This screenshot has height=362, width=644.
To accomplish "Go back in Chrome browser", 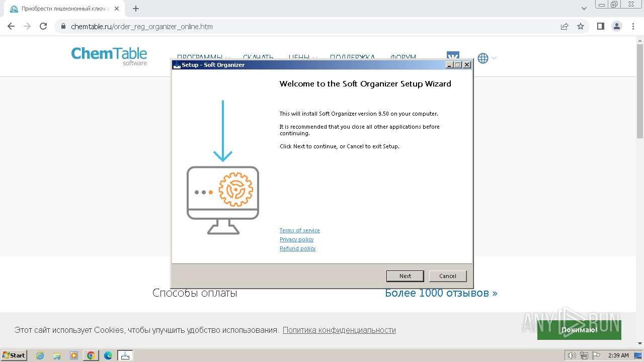I will tap(11, 26).
